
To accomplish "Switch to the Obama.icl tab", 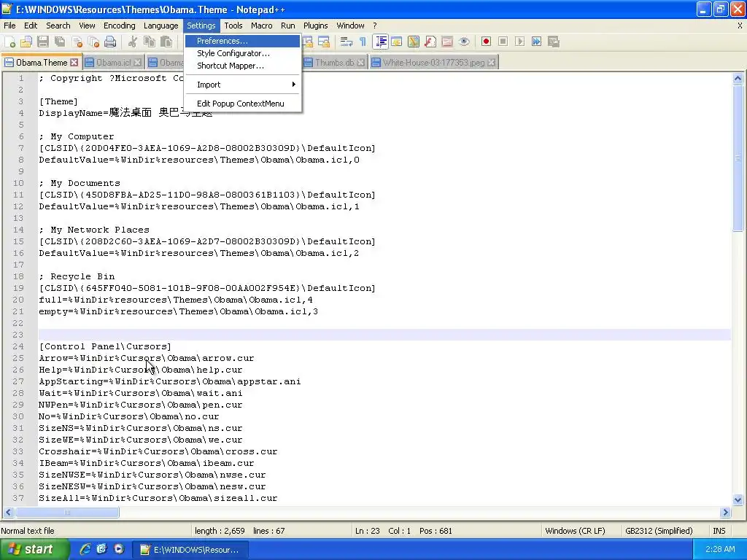I will point(113,63).
